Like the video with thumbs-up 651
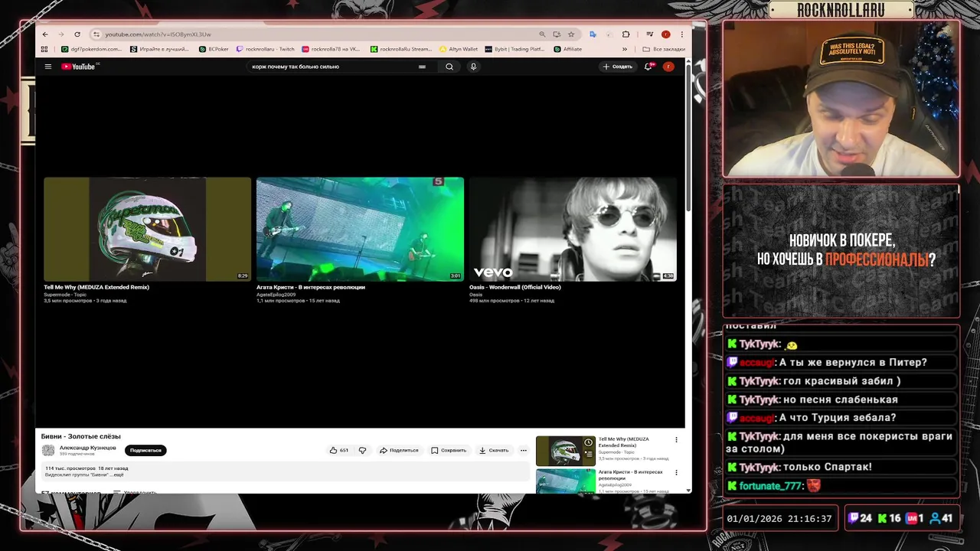 click(338, 450)
